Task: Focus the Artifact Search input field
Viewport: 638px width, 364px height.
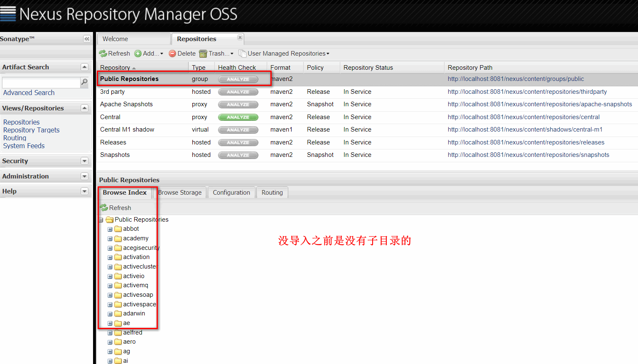Action: 41,82
